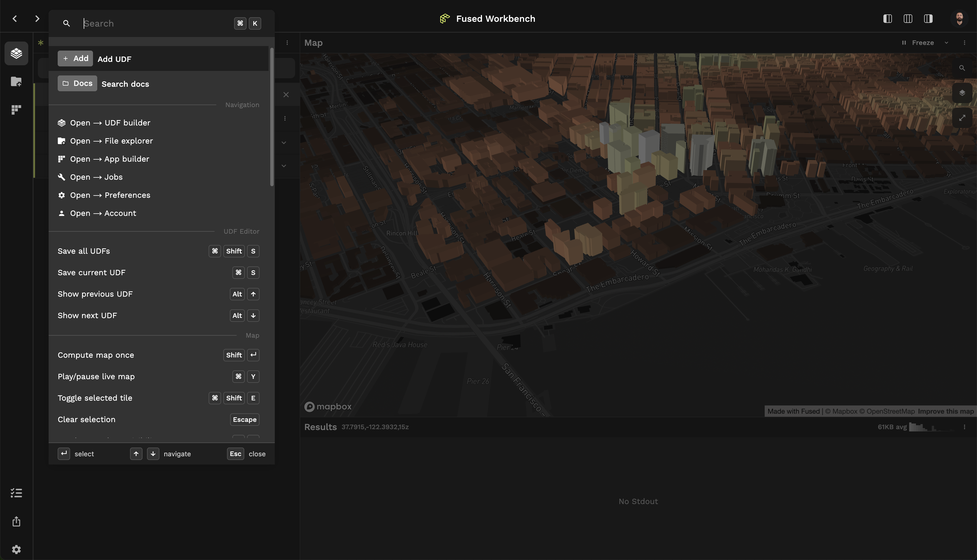Open the File explorer sidebar icon
The height and width of the screenshot is (560, 977).
16,81
